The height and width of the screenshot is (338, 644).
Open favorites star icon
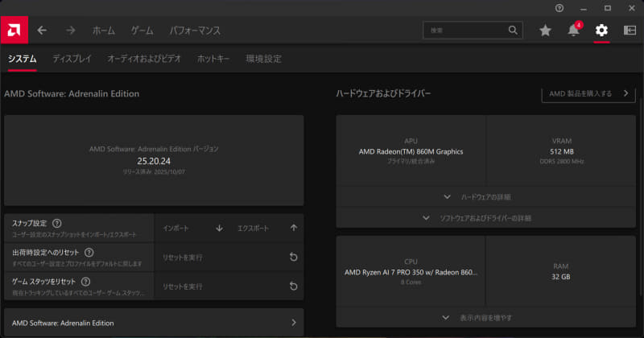tap(545, 31)
